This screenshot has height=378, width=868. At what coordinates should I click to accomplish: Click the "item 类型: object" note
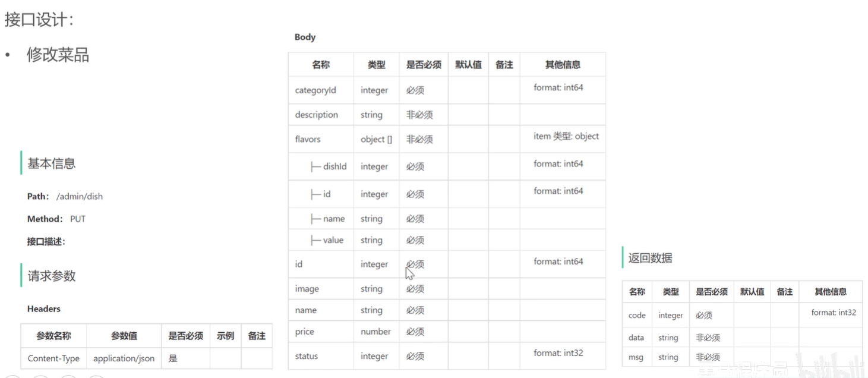[566, 136]
